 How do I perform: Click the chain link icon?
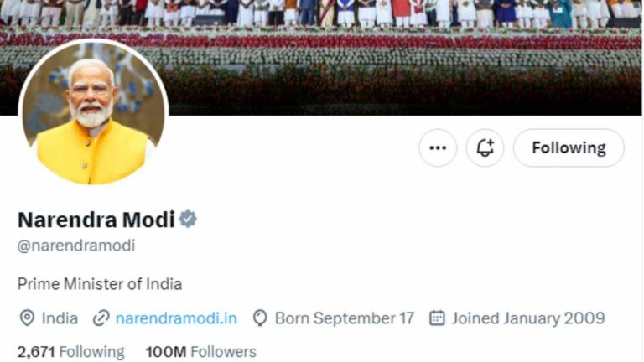(x=101, y=318)
